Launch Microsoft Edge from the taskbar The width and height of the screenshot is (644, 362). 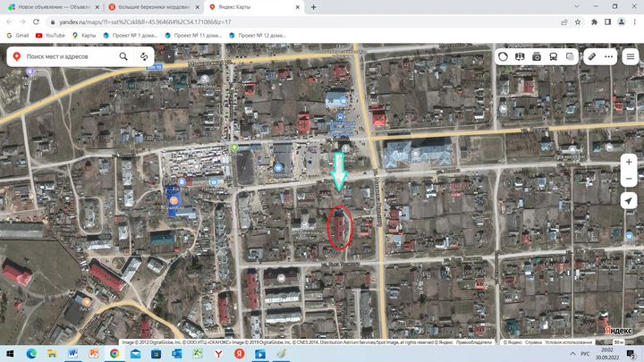pos(31,354)
